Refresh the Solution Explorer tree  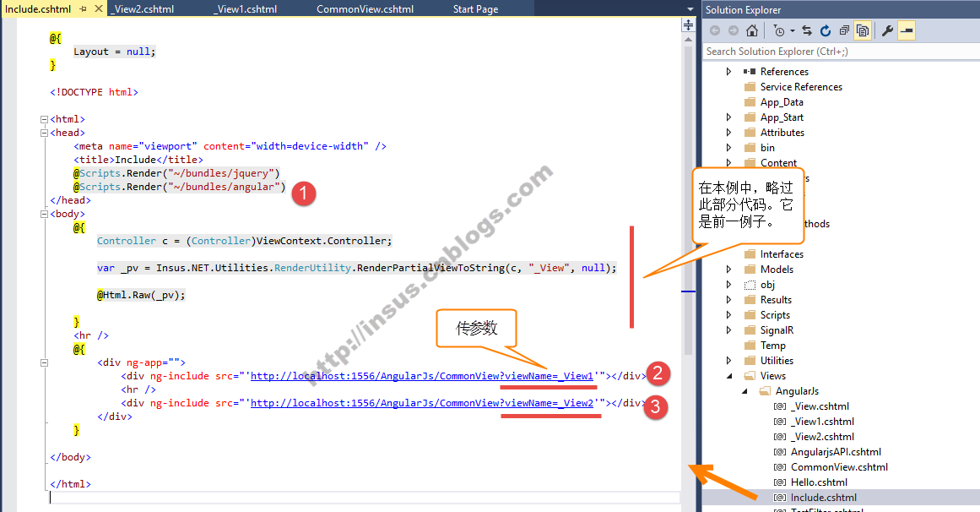coord(826,30)
